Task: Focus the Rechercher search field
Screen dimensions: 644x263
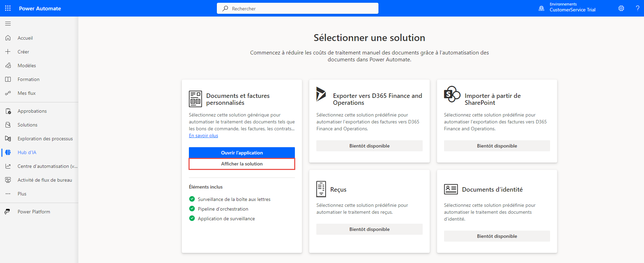Action: 298,8
